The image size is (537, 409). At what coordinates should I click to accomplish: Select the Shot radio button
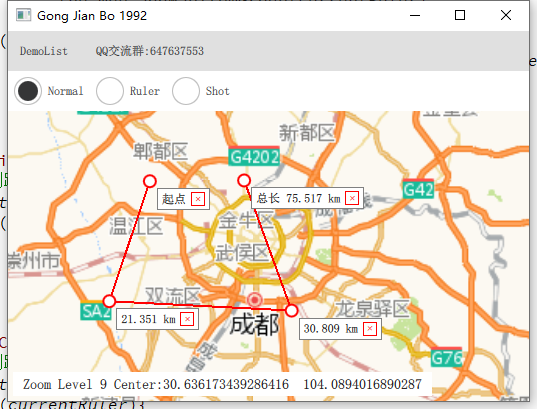point(186,91)
